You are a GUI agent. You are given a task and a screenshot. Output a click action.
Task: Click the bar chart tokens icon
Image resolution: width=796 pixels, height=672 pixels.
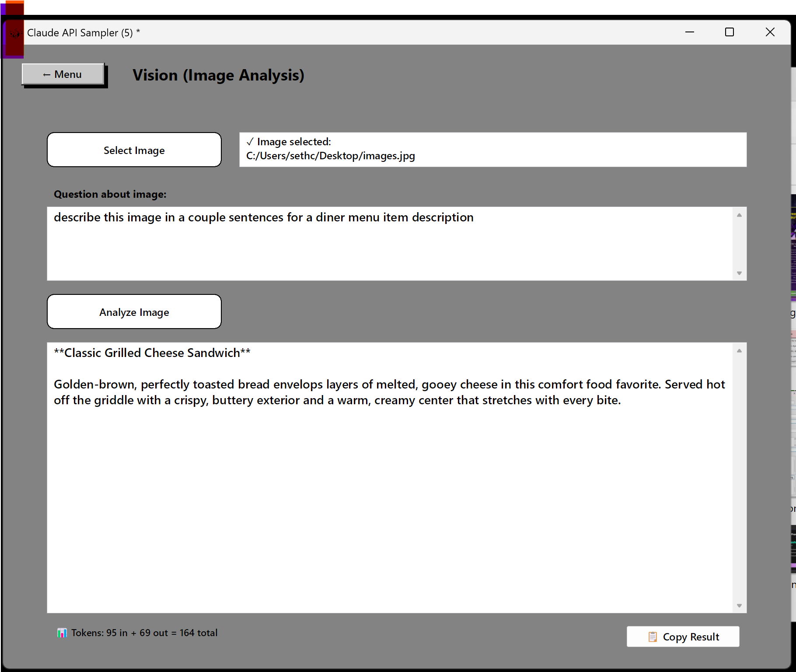tap(62, 633)
